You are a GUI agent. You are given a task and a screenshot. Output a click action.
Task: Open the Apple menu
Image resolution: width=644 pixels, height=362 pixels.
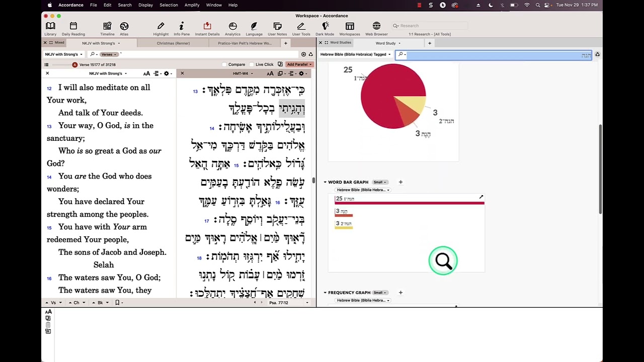49,5
